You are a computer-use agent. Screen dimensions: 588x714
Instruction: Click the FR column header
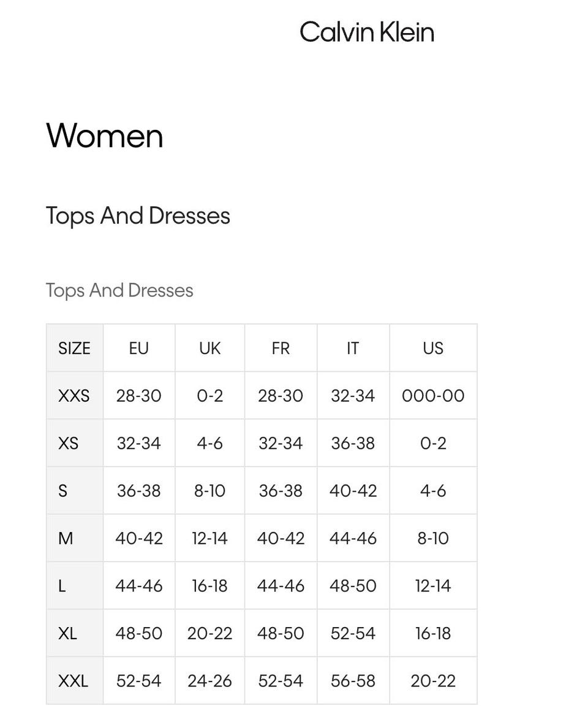281,348
